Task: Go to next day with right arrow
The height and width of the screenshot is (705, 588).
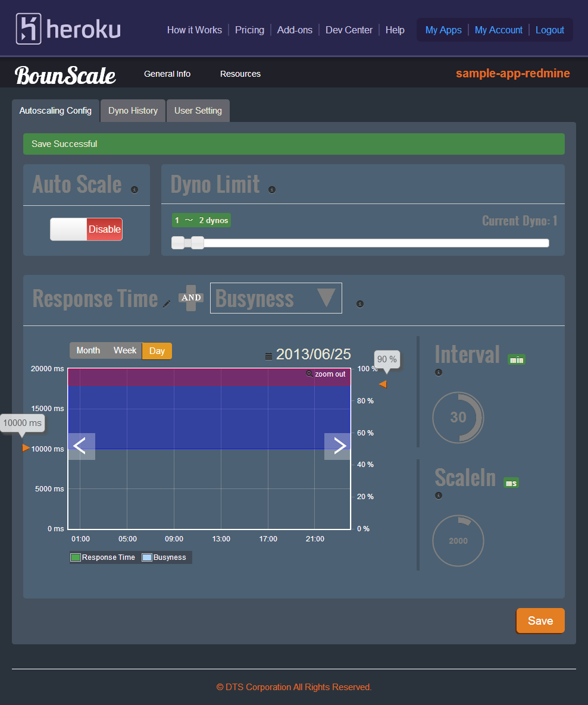Action: (337, 446)
